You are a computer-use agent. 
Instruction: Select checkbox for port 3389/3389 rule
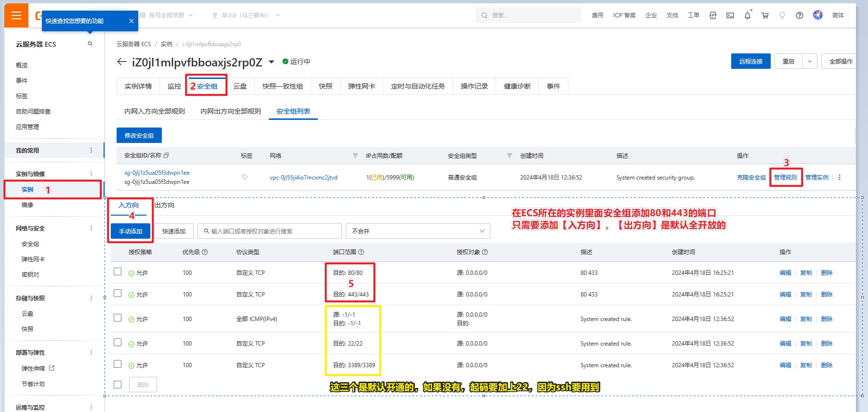click(x=118, y=364)
